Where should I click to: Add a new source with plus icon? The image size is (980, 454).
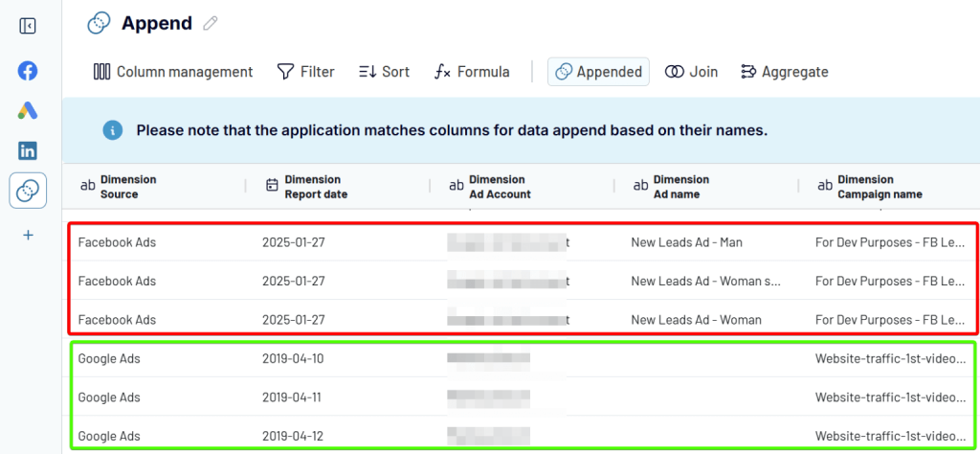(x=28, y=235)
